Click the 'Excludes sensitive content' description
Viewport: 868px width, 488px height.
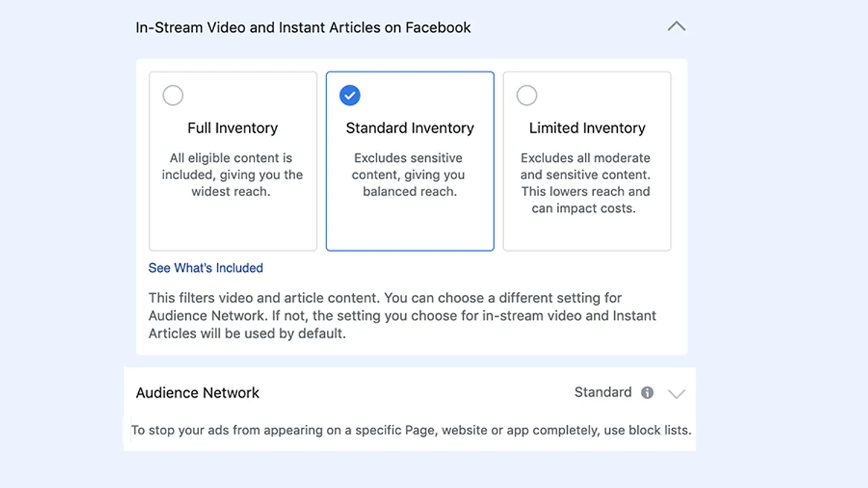coord(409,175)
